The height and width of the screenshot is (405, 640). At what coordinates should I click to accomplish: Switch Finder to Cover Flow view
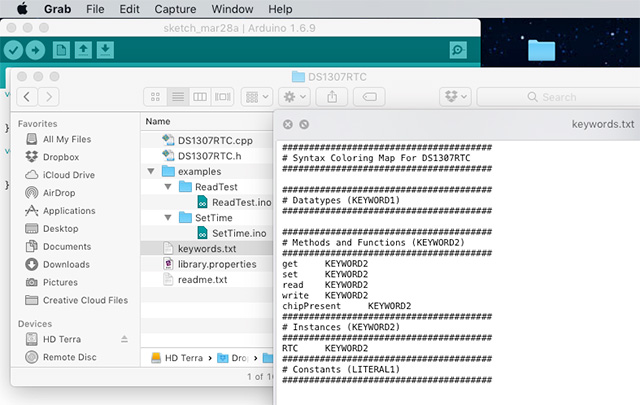point(222,97)
